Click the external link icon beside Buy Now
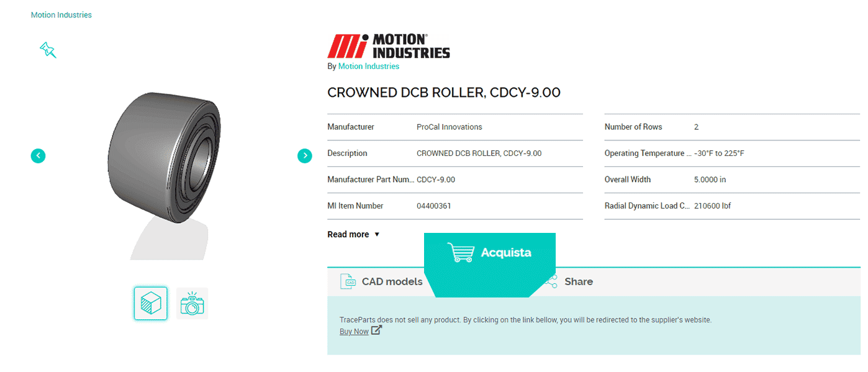 point(376,330)
